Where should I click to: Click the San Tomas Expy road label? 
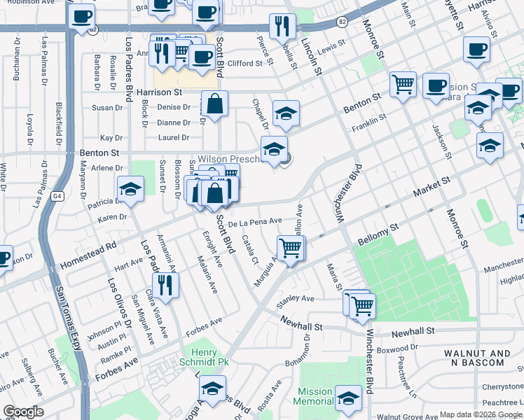point(69,318)
